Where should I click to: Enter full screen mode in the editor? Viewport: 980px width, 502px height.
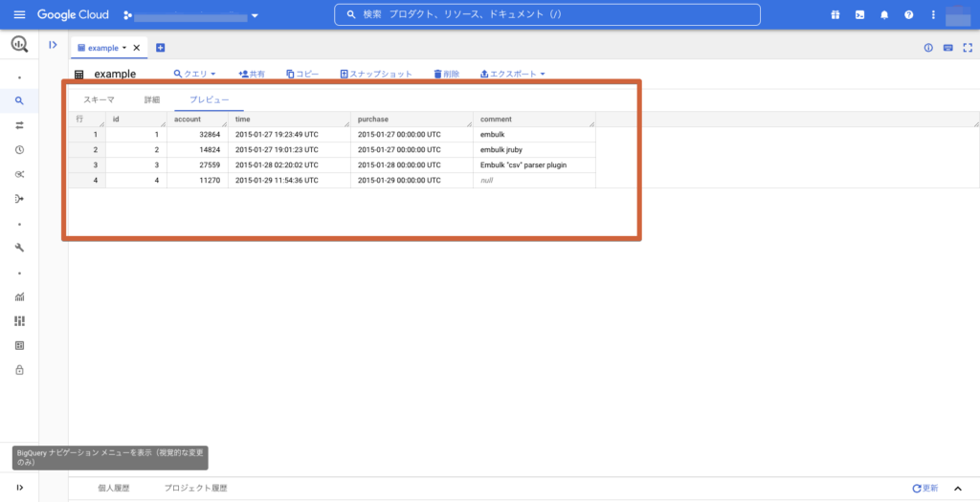967,48
